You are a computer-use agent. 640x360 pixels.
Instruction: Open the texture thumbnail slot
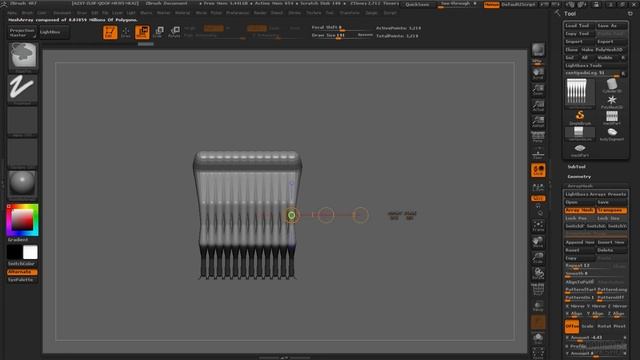(x=23, y=153)
